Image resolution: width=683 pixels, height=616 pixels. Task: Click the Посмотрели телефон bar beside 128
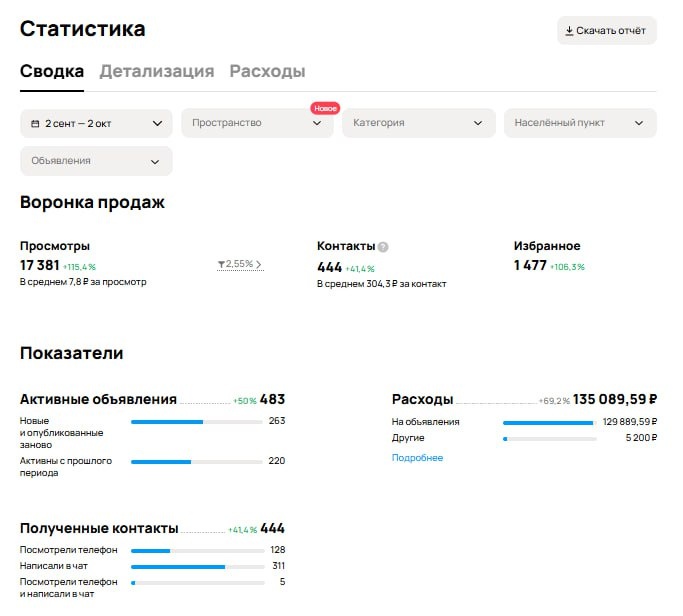click(x=197, y=551)
